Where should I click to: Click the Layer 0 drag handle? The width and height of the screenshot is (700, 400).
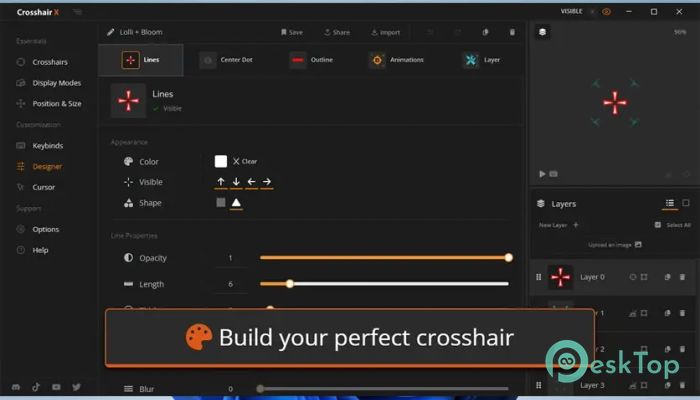(538, 277)
